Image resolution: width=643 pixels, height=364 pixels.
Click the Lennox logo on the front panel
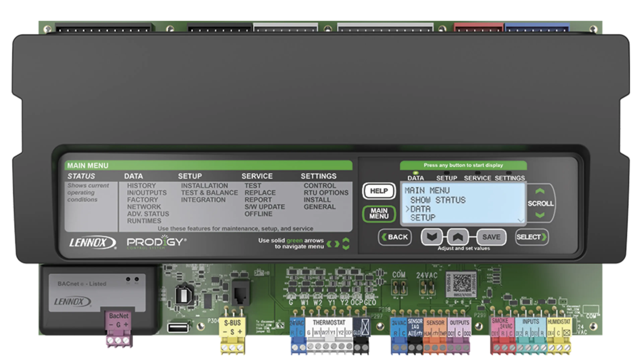point(92,242)
